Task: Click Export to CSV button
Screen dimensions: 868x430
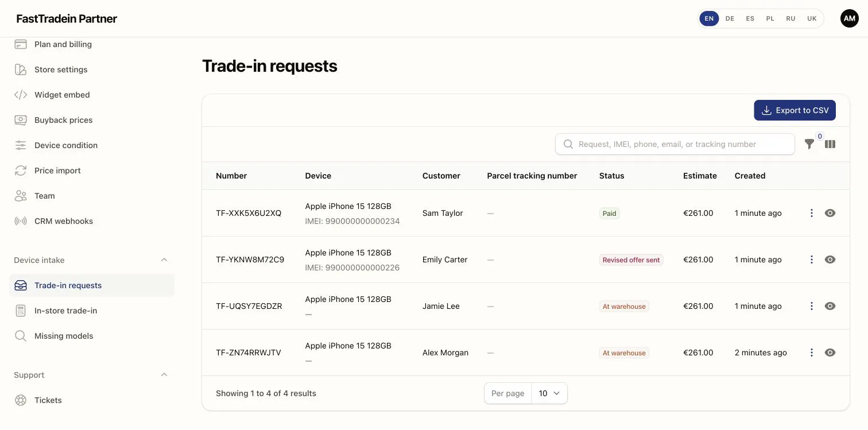Action: (x=795, y=110)
